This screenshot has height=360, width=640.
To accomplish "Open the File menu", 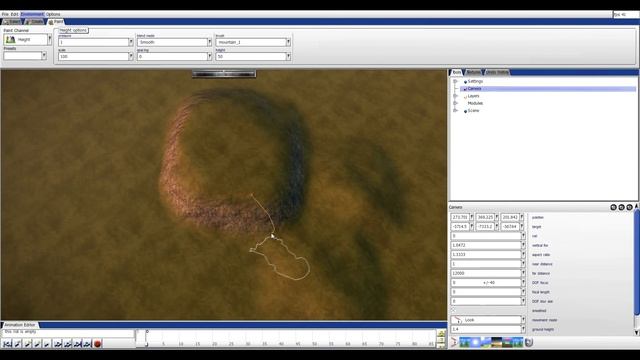I will 5,14.
